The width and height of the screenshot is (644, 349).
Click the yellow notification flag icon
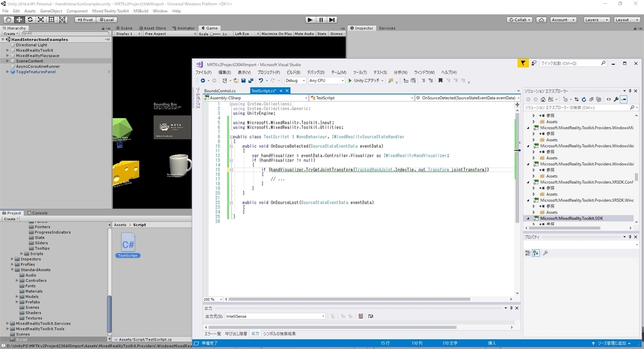[x=523, y=63]
